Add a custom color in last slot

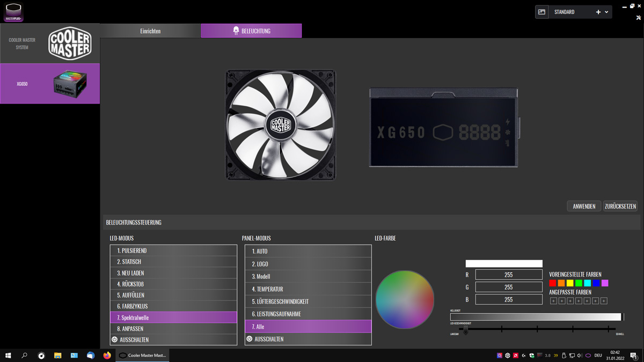604,301
